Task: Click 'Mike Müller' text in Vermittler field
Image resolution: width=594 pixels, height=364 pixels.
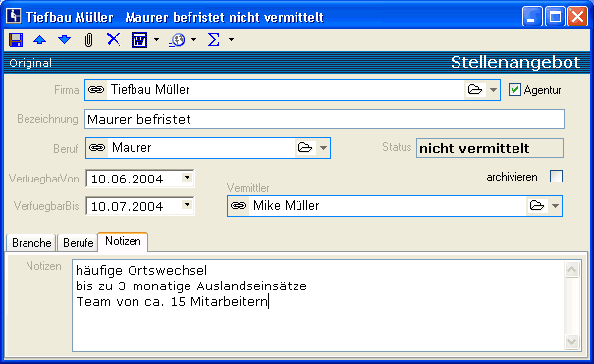Action: point(287,205)
